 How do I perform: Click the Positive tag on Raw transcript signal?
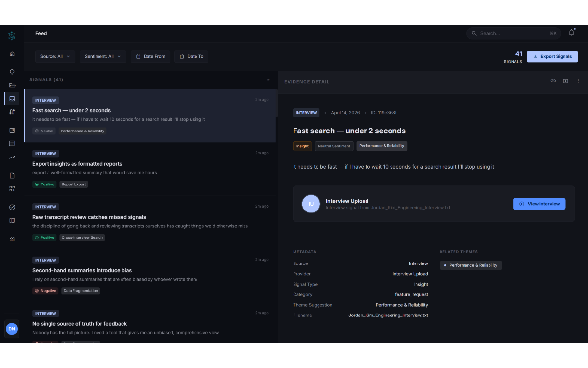tap(44, 237)
